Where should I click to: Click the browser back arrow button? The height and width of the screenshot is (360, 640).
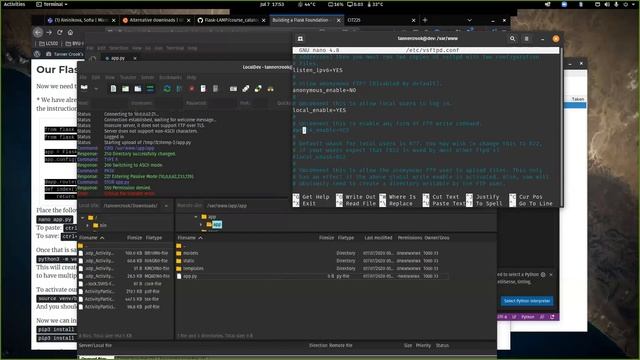(38, 32)
